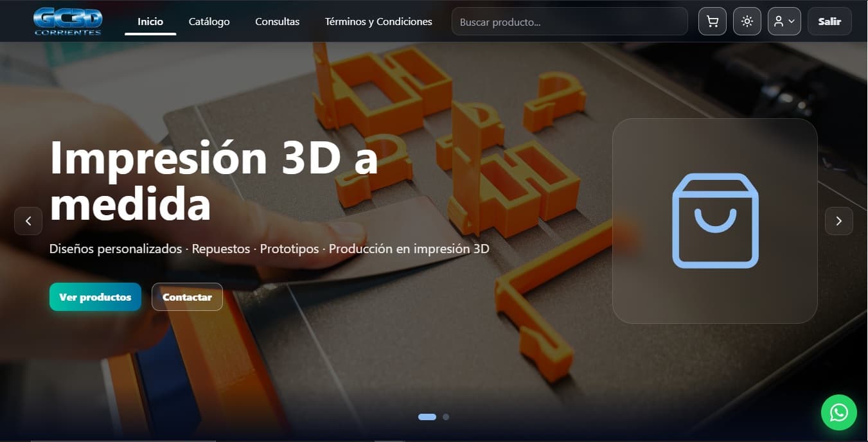
Task: Click the active first carousel dot
Action: [427, 417]
